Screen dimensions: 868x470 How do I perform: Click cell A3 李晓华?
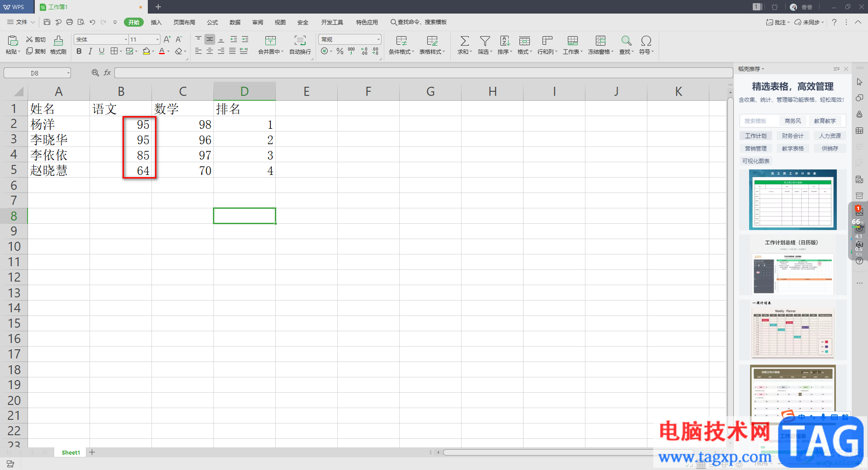coord(59,140)
